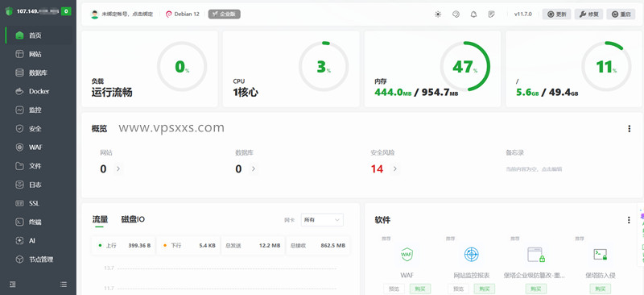Click the 终端 terminal icon in sidebar

pyautogui.click(x=19, y=222)
